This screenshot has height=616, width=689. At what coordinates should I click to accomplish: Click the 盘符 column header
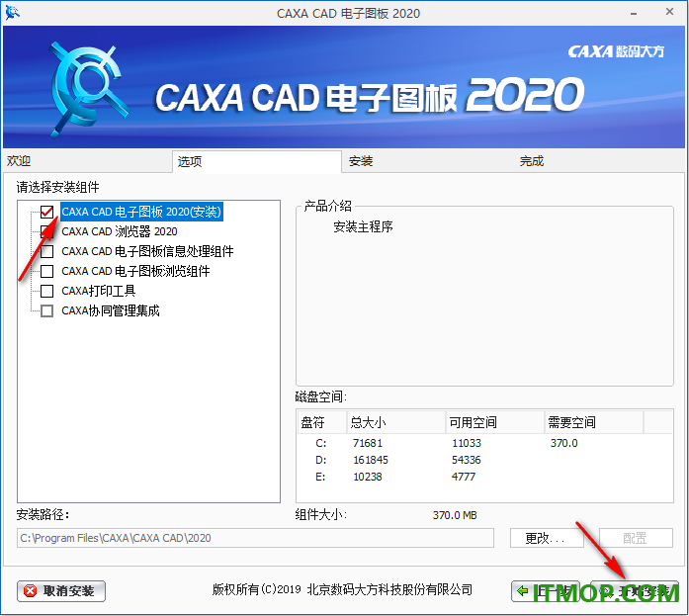(x=322, y=422)
